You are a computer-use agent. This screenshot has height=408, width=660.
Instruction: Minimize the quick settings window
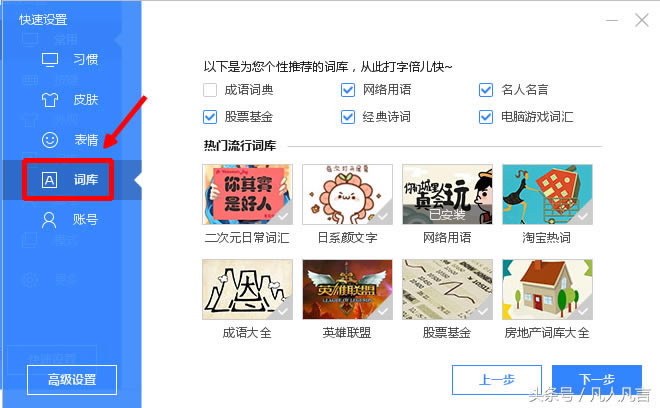coord(612,20)
